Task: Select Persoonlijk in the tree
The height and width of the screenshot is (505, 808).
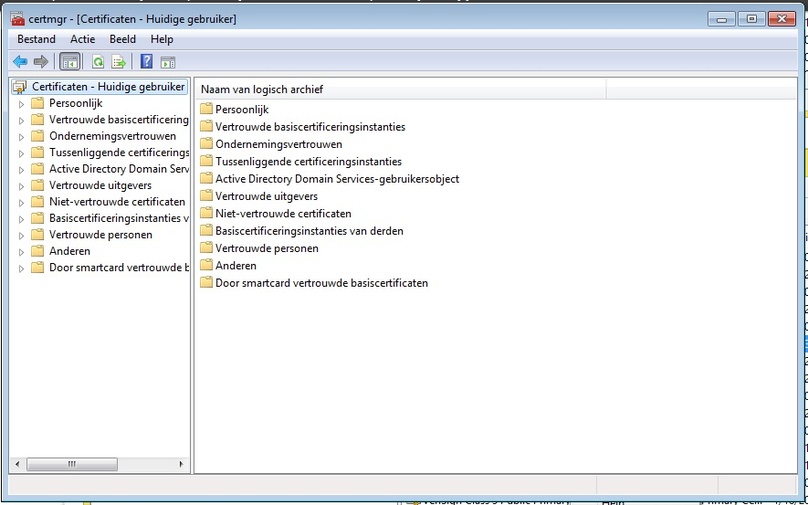Action: click(76, 103)
